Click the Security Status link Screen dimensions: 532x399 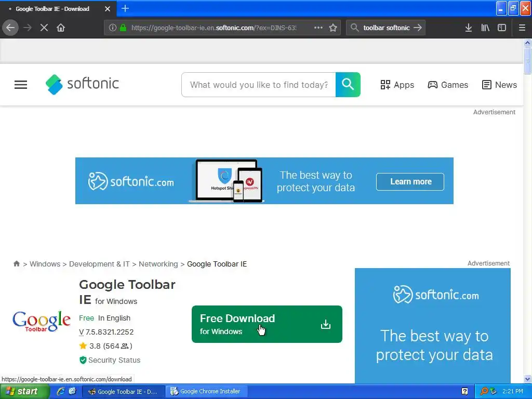coord(110,360)
